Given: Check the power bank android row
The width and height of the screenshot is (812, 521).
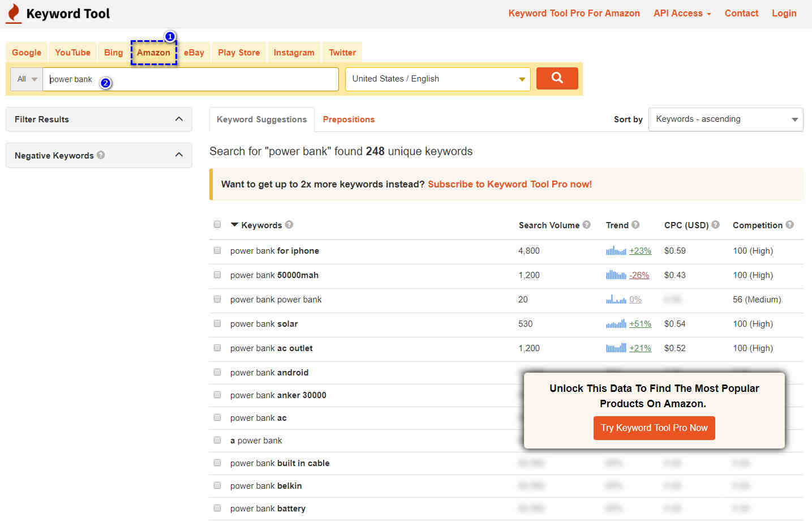Looking at the screenshot, I should [217, 372].
